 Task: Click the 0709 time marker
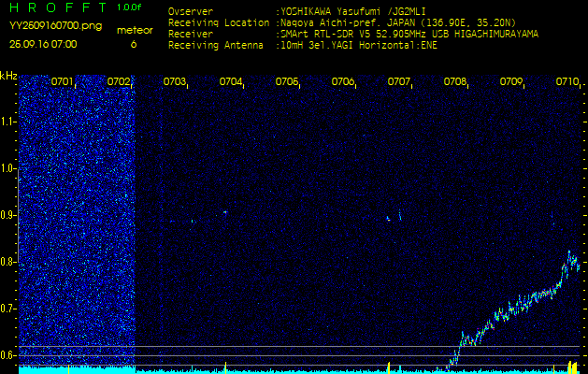click(x=510, y=81)
